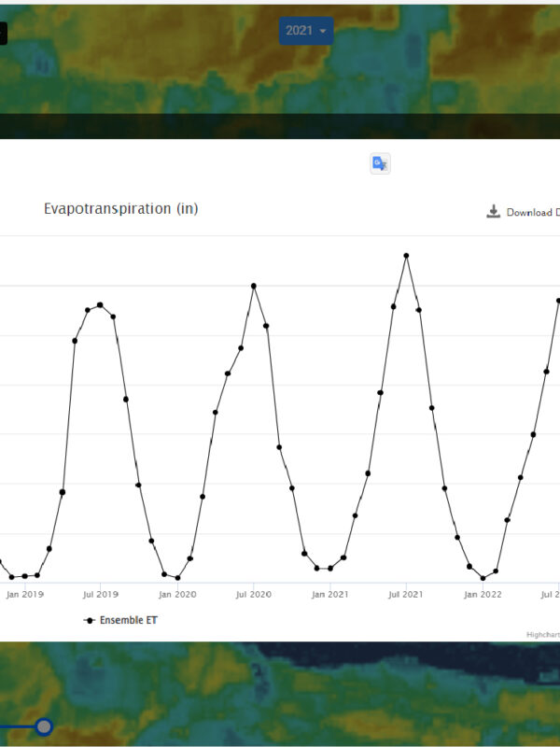Viewport: 560px width, 747px height.
Task: Click the dark panel tab at top-left edge
Action: coord(3,35)
